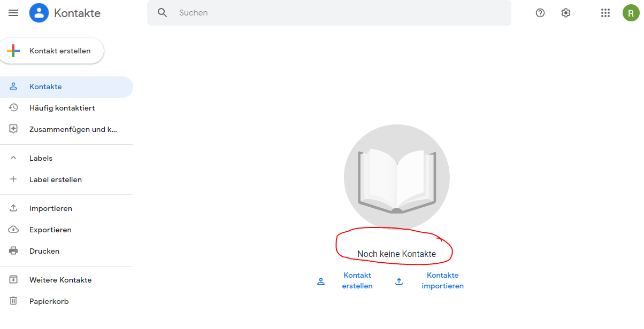Open the help question-mark icon

coord(540,13)
